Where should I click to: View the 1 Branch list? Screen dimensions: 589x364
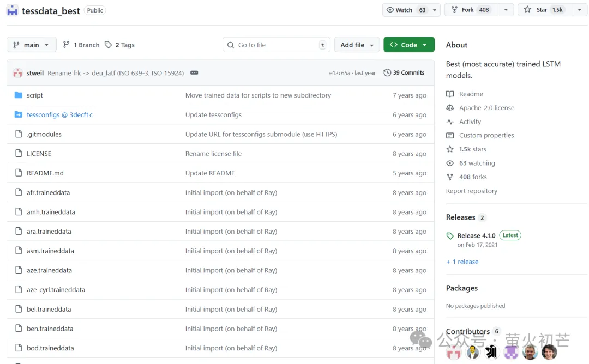pyautogui.click(x=81, y=45)
